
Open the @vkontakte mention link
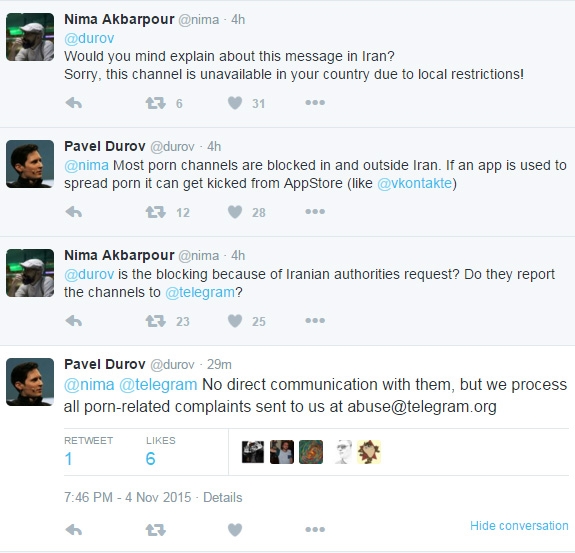pos(414,183)
